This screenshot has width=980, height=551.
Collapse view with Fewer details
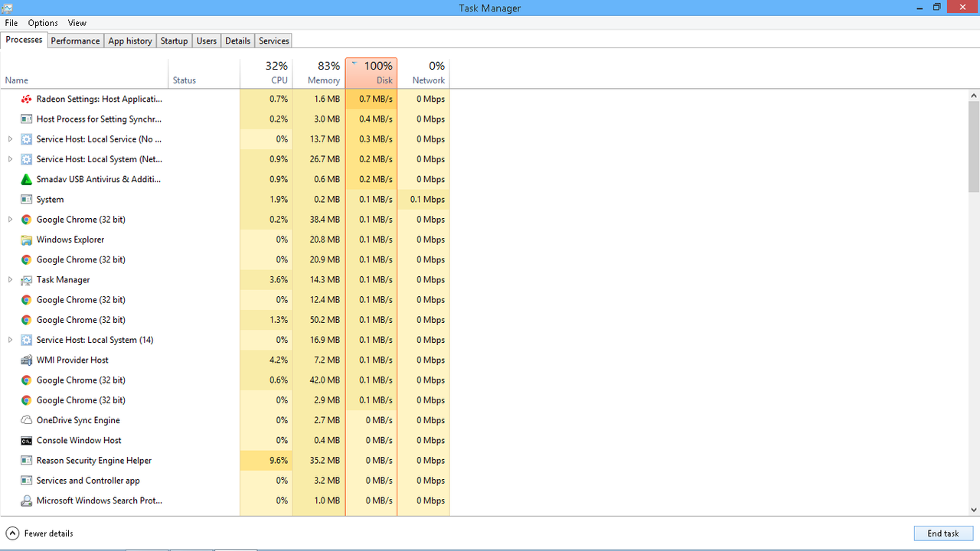(x=40, y=533)
